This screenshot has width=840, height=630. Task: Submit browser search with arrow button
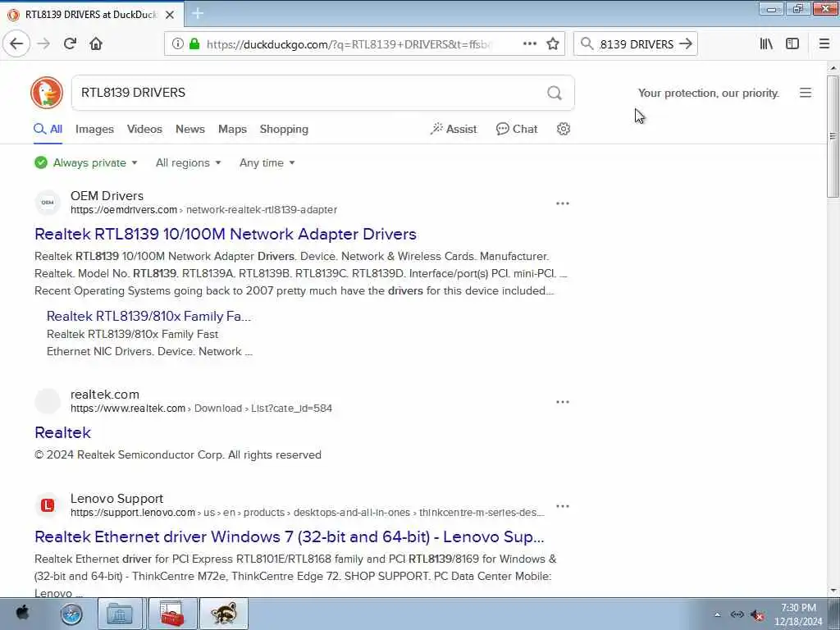(x=686, y=44)
